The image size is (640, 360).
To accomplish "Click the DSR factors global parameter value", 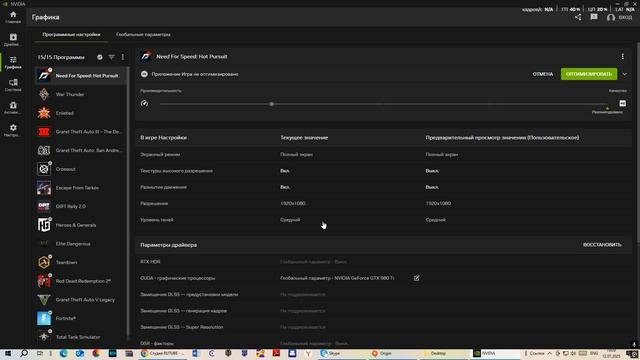I will coord(314,343).
